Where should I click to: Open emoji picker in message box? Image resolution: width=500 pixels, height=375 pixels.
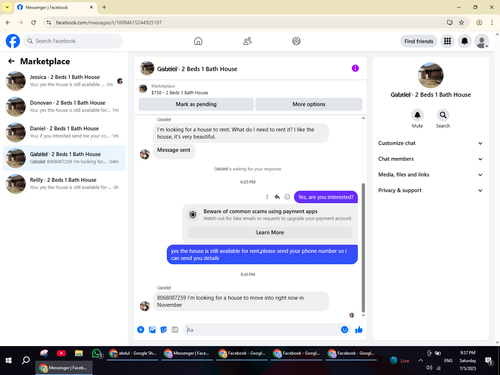[344, 330]
